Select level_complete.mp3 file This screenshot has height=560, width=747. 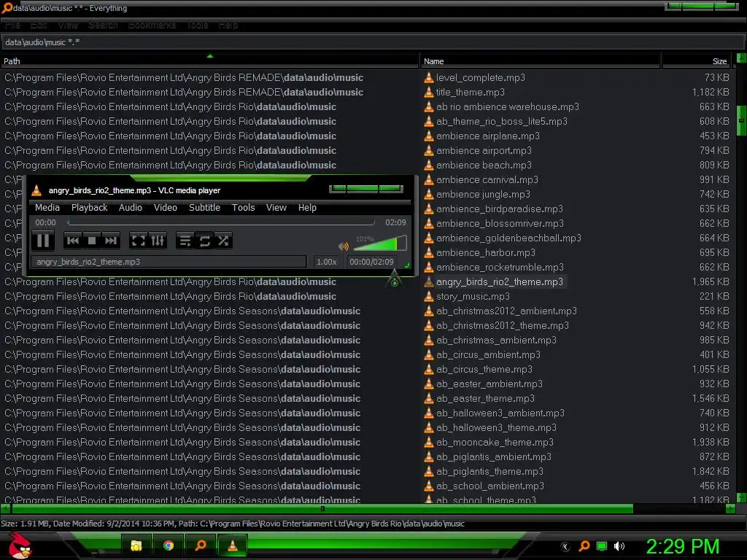481,77
